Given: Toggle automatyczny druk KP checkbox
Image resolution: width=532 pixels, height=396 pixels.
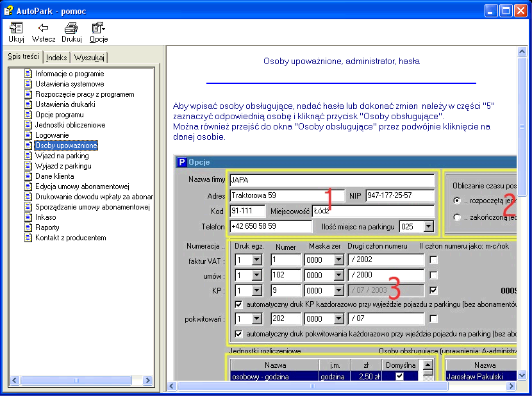Looking at the screenshot, I should 238,304.
